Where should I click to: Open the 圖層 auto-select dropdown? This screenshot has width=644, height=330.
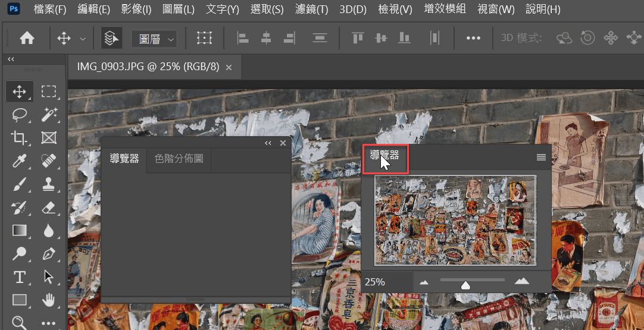[154, 39]
